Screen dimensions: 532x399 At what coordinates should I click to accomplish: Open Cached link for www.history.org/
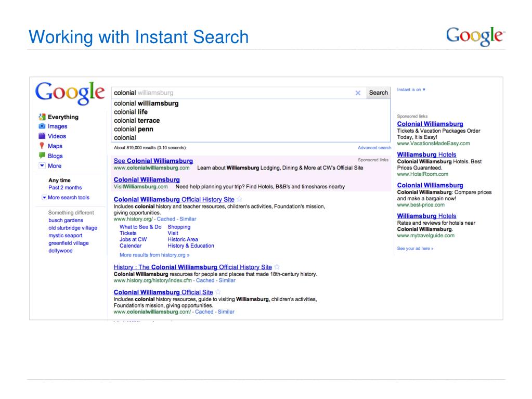166,219
